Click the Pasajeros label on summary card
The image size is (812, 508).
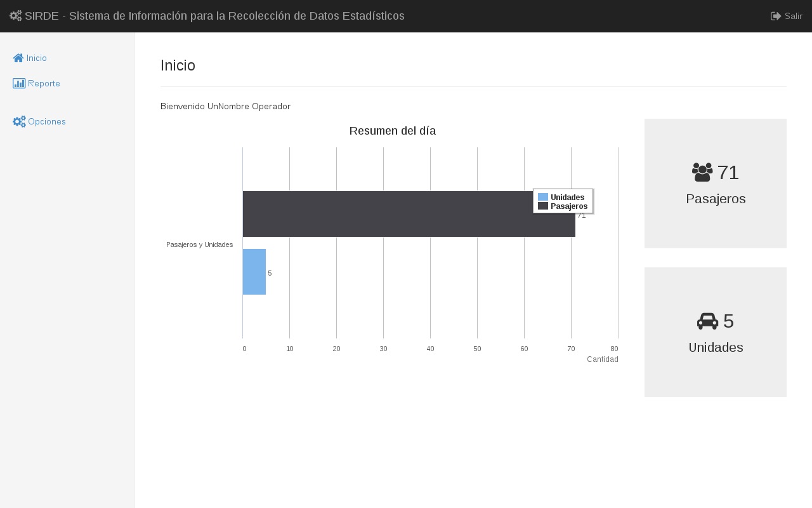pyautogui.click(x=716, y=199)
